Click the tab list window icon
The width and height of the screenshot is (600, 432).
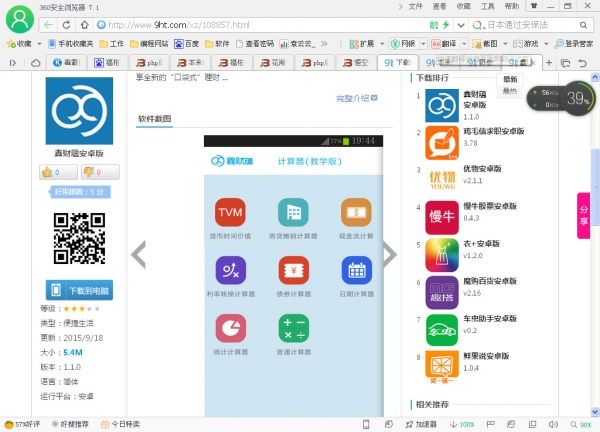click(x=565, y=63)
